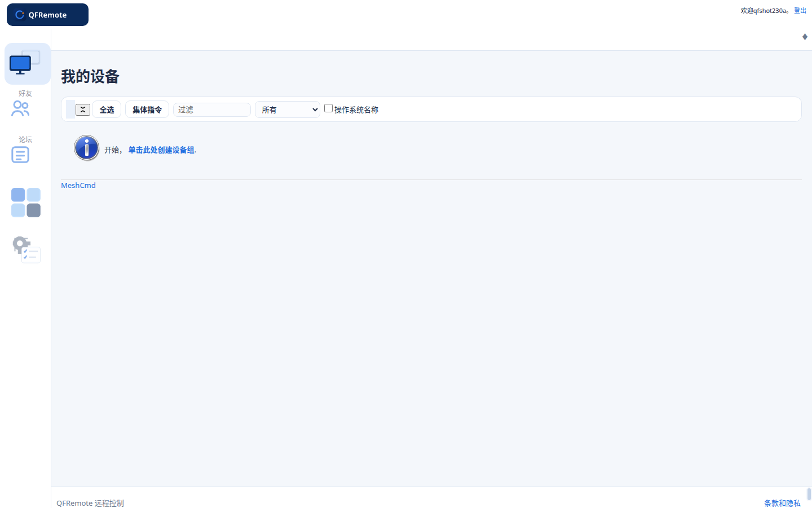This screenshot has height=508, width=812.
Task: Click the QFRemote logo button
Action: (x=47, y=15)
